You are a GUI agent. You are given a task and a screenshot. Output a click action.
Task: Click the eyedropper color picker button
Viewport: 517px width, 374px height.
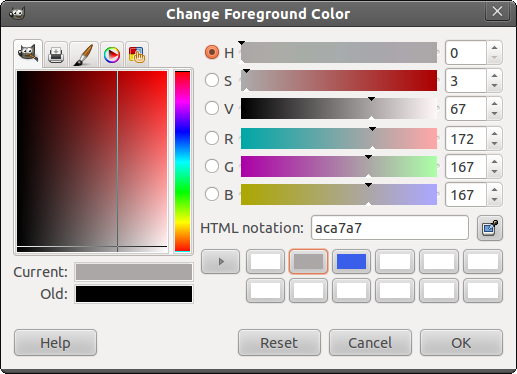coord(490,228)
